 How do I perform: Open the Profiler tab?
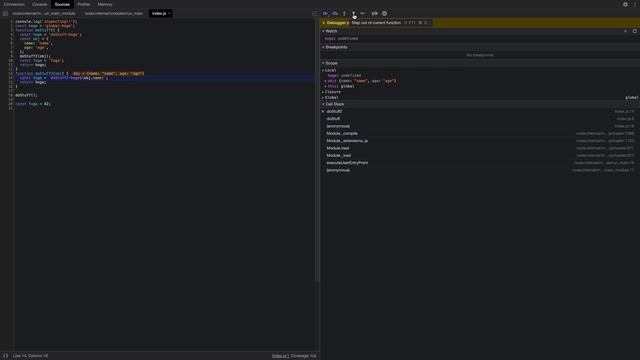click(84, 4)
